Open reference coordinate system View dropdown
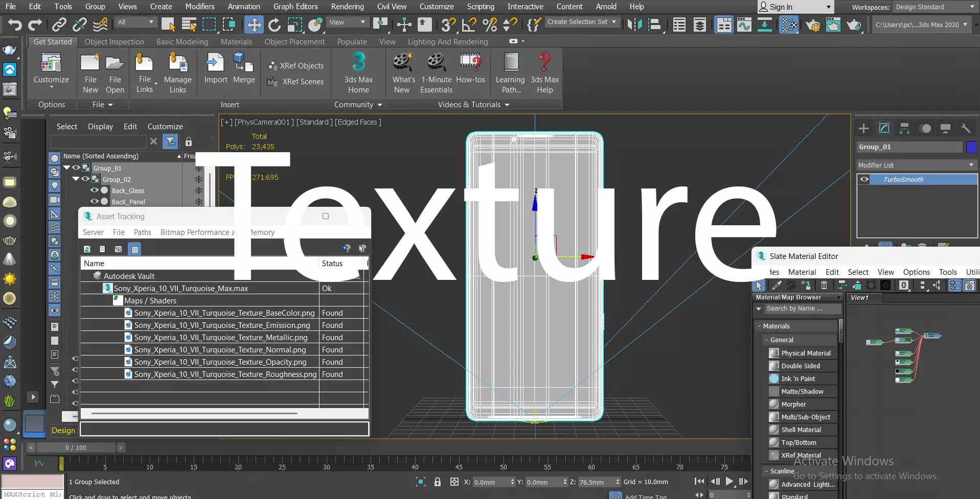Viewport: 980px width, 499px height. [x=347, y=22]
